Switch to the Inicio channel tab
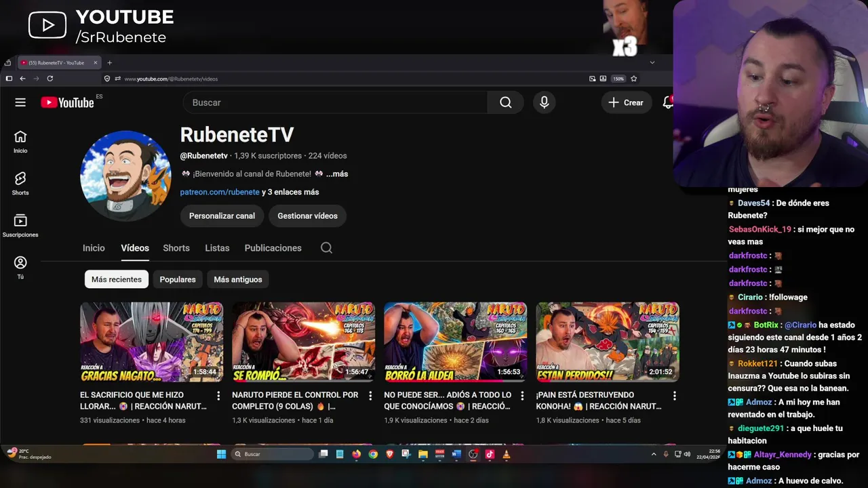The height and width of the screenshot is (488, 868). pyautogui.click(x=94, y=248)
